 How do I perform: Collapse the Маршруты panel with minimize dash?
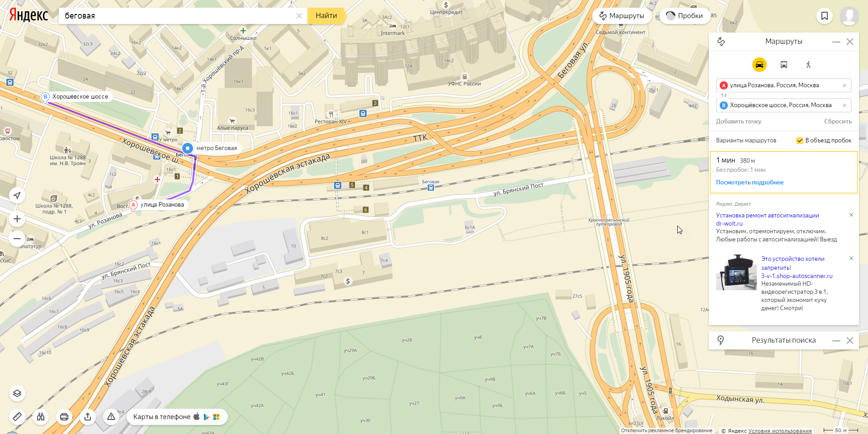(836, 42)
